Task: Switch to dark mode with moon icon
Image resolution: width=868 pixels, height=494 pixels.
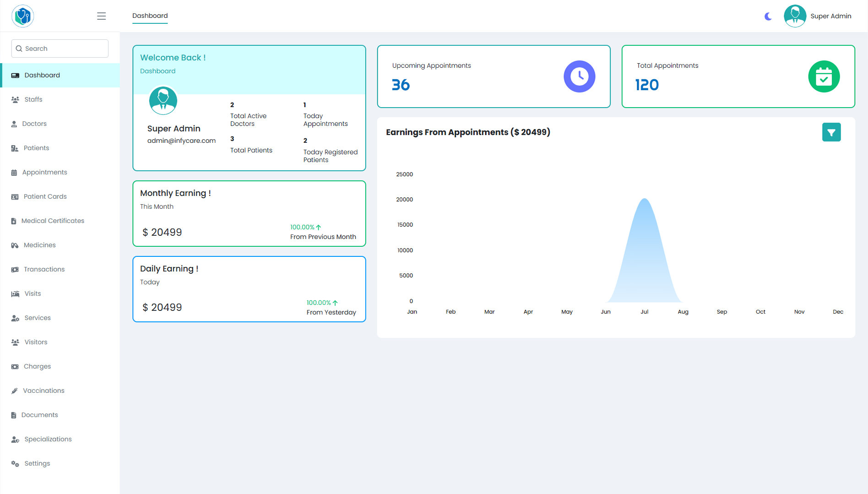Action: 768,16
